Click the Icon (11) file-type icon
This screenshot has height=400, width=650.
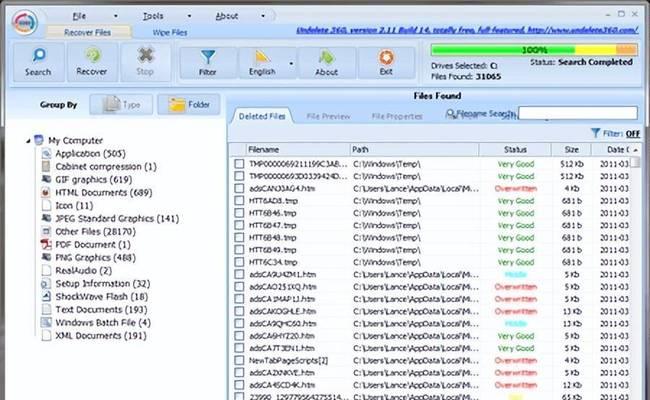tap(46, 206)
